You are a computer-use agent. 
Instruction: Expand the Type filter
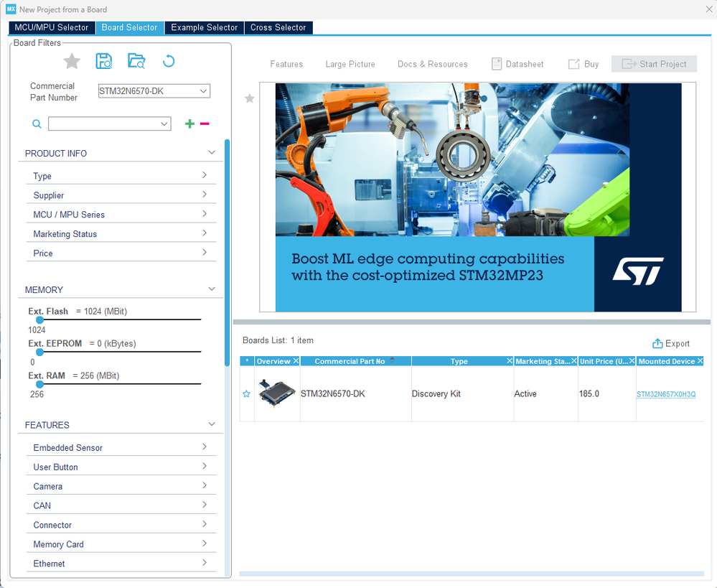click(x=121, y=176)
